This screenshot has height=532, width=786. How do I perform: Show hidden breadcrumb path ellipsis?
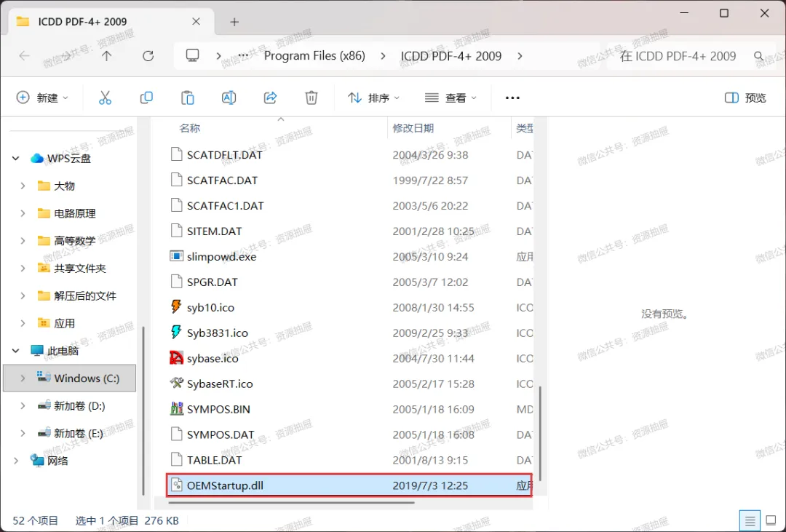(x=243, y=55)
